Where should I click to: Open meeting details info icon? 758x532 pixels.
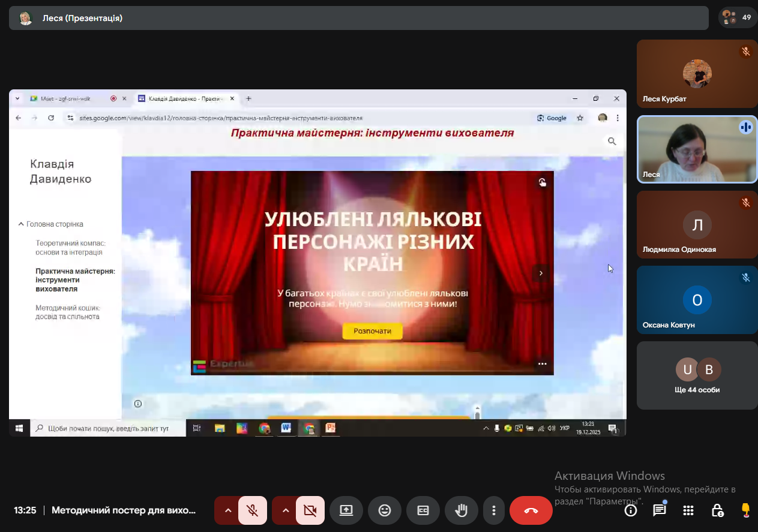[631, 510]
